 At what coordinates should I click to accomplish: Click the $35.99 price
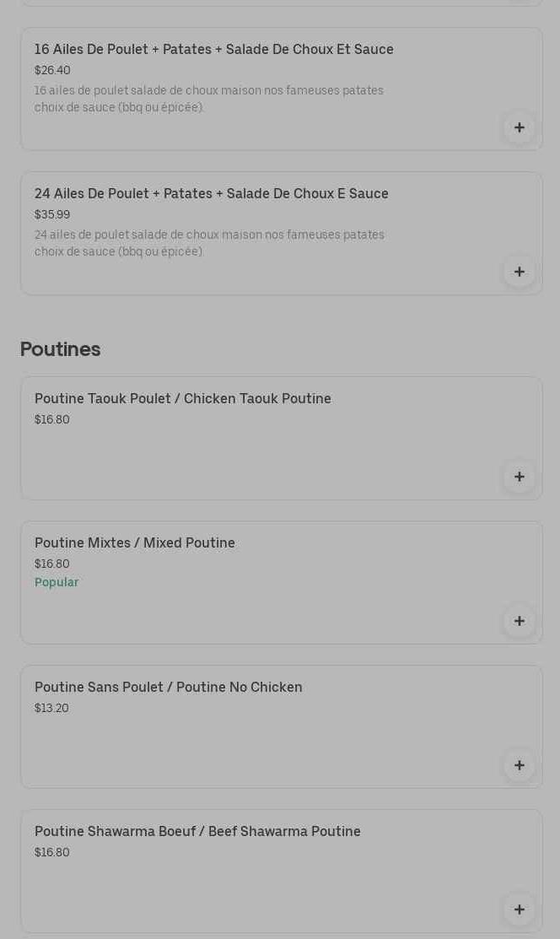click(52, 214)
